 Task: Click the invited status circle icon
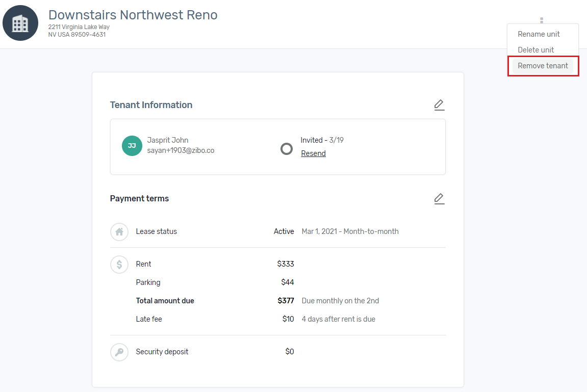[x=287, y=149]
